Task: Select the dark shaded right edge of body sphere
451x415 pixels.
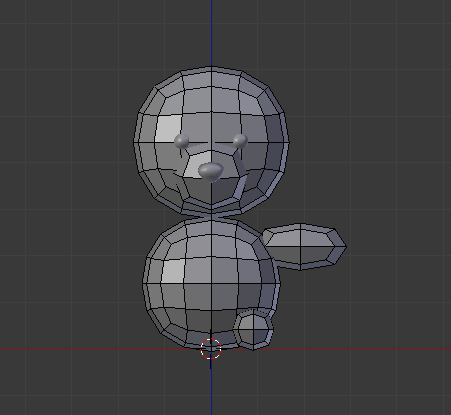Action: pos(269,283)
